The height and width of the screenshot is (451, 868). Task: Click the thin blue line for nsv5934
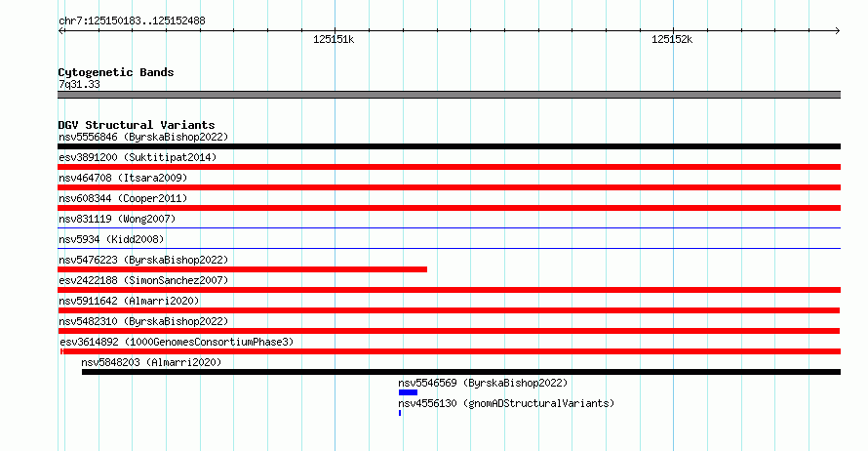(449, 248)
